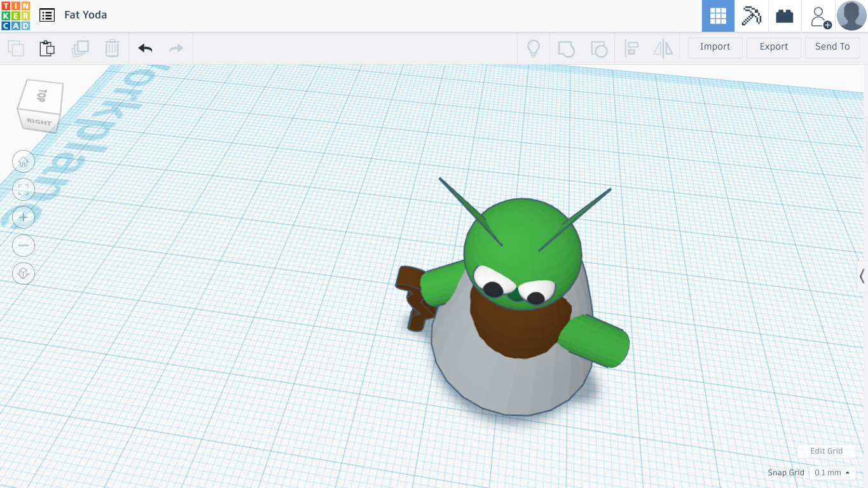Switch to orthographic view cube icon

(24, 273)
